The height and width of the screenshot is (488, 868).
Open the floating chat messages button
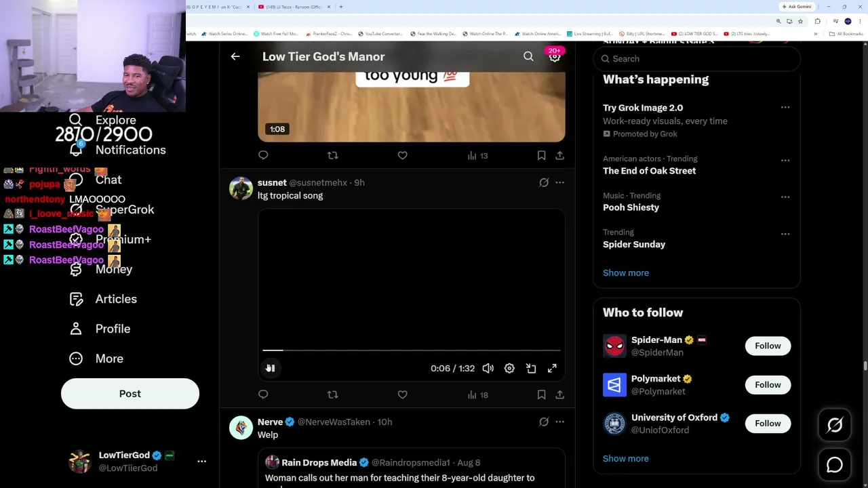tap(835, 465)
